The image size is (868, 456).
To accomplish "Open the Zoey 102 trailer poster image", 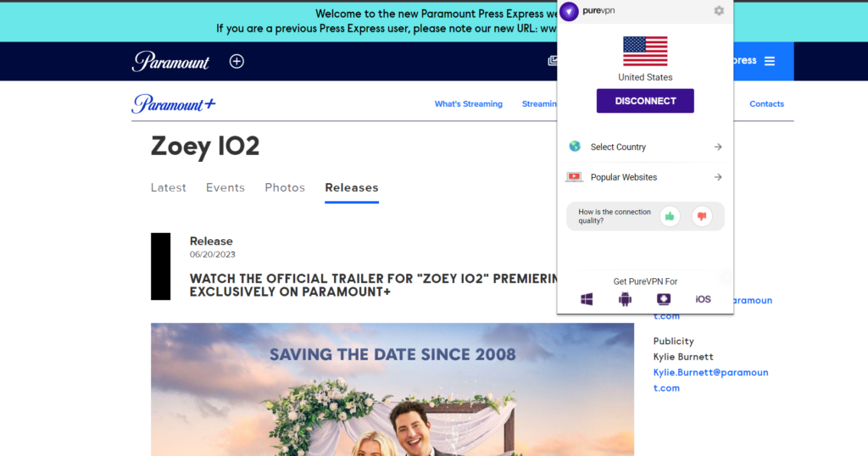I will (392, 389).
